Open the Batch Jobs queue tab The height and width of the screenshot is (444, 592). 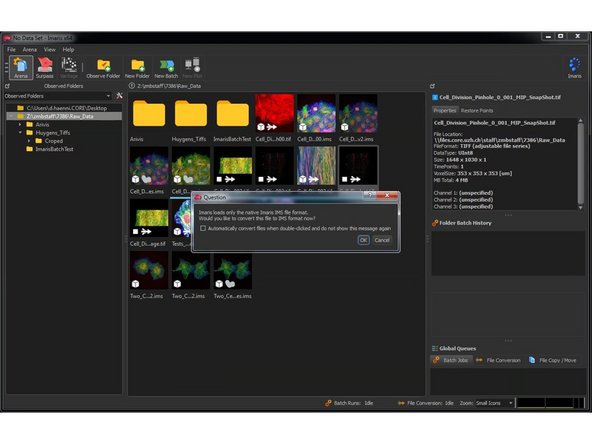452,360
